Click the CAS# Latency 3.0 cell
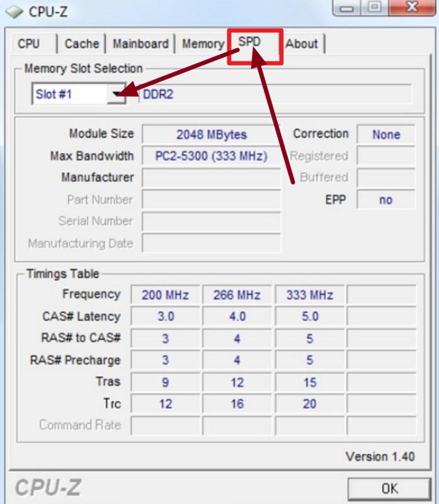This screenshot has width=439, height=504. click(165, 316)
